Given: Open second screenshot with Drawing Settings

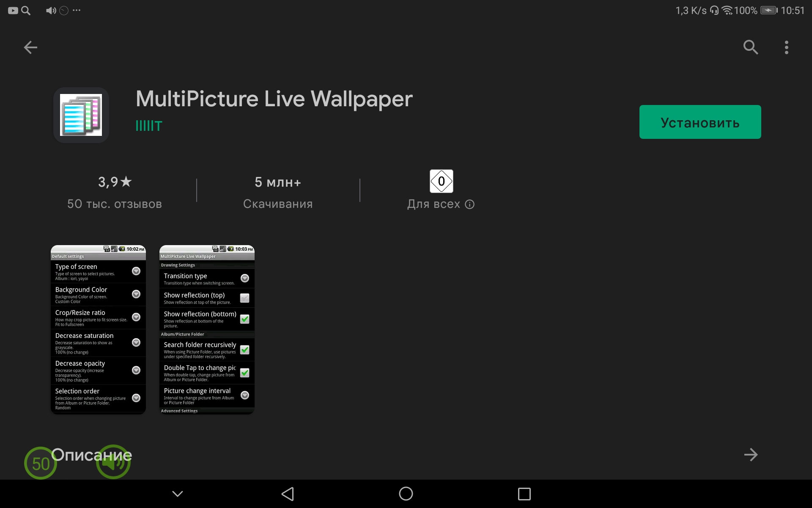Looking at the screenshot, I should click(207, 329).
